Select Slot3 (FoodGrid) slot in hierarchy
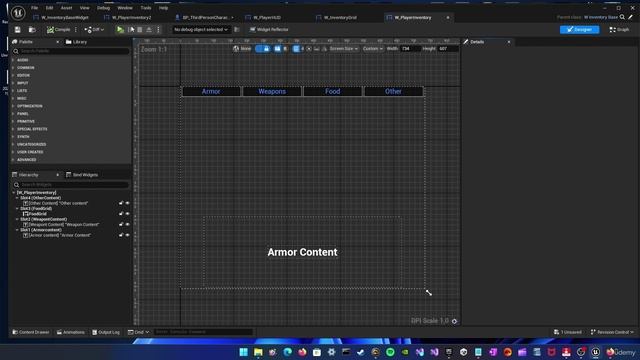 point(36,209)
